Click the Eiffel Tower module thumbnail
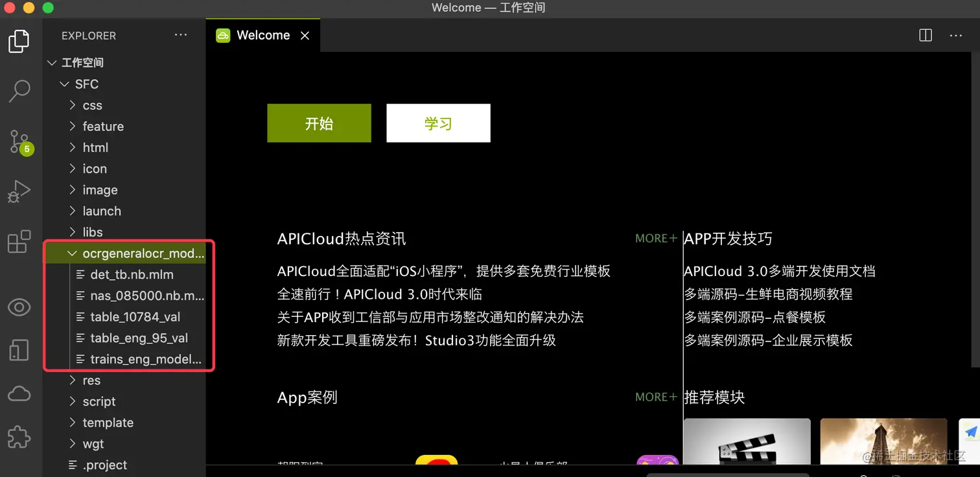The width and height of the screenshot is (980, 477). 884,441
